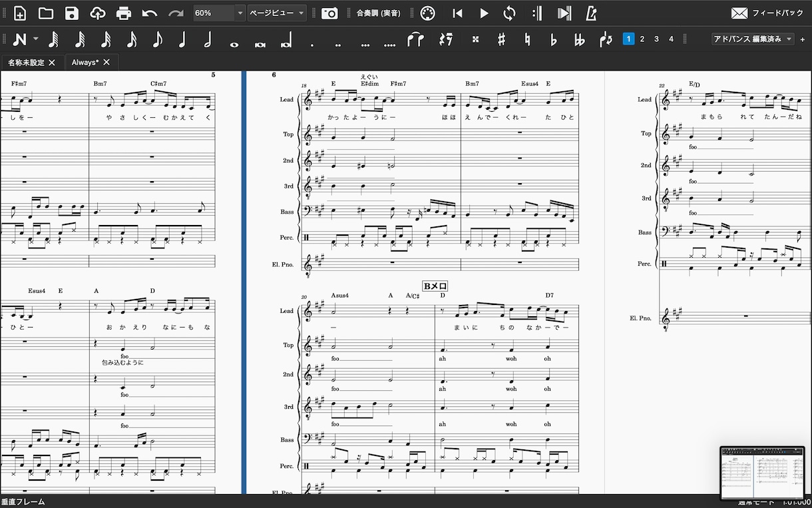Screen dimensions: 812x508
Task: Undo the last edit
Action: (x=150, y=13)
